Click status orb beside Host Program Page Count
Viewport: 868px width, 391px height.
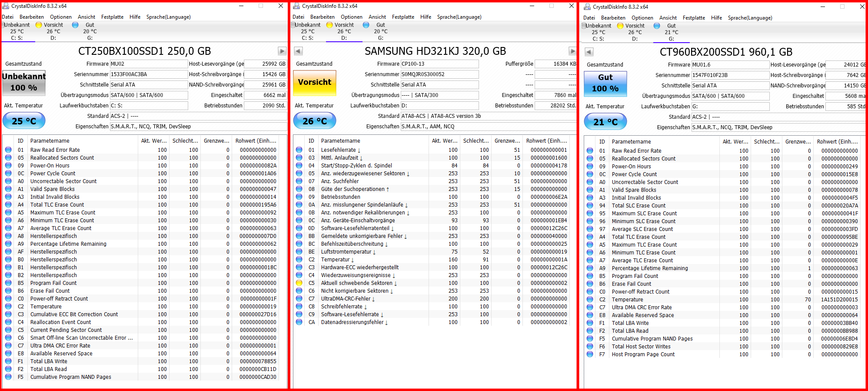click(590, 354)
